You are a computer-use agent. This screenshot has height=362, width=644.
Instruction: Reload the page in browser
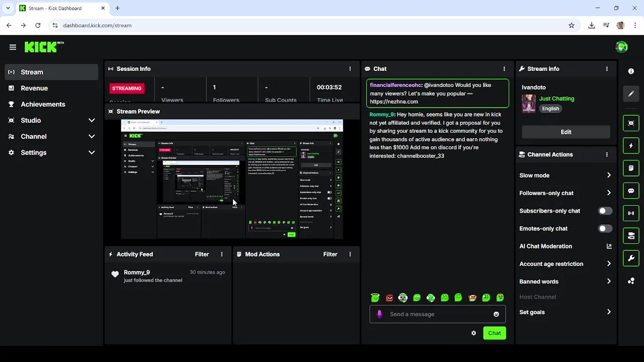click(x=38, y=25)
